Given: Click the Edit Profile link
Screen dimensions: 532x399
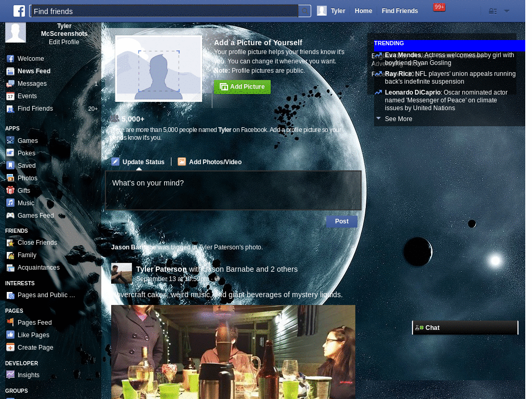Looking at the screenshot, I should click(64, 42).
